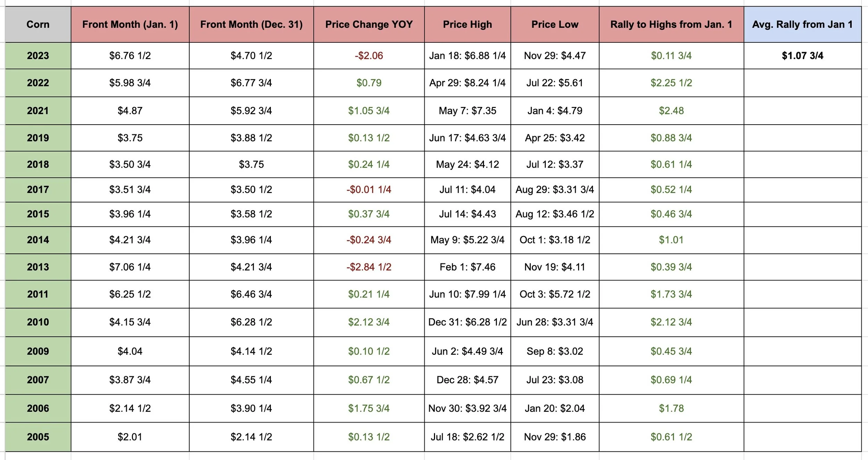Screen dimensions: 868x460
Task: Click the Corn header cell
Action: pos(38,24)
